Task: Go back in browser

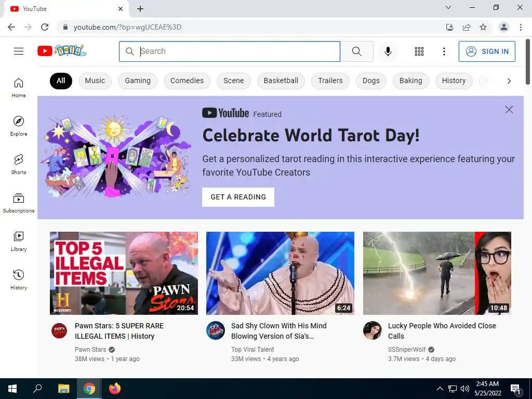Action: 11,27
